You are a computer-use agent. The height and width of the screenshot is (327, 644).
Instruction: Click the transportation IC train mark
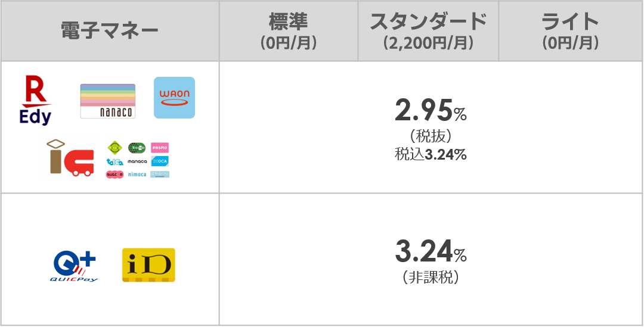click(70, 158)
